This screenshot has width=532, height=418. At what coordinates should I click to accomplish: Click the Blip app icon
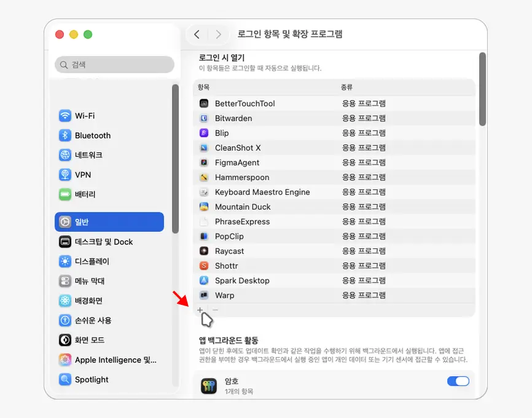pyautogui.click(x=204, y=133)
